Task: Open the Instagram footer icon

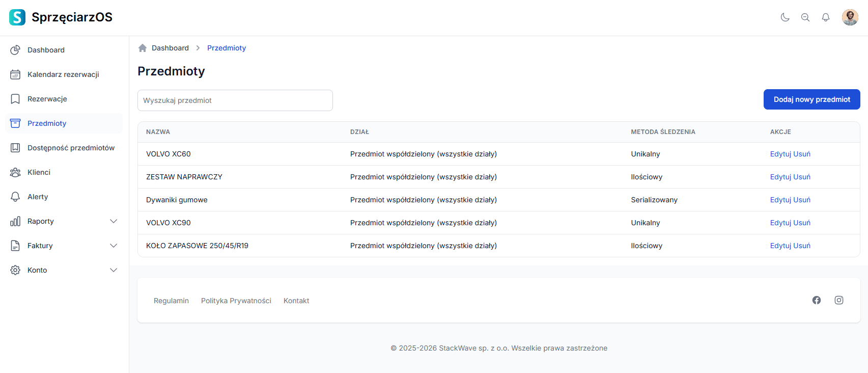Action: coord(839,300)
